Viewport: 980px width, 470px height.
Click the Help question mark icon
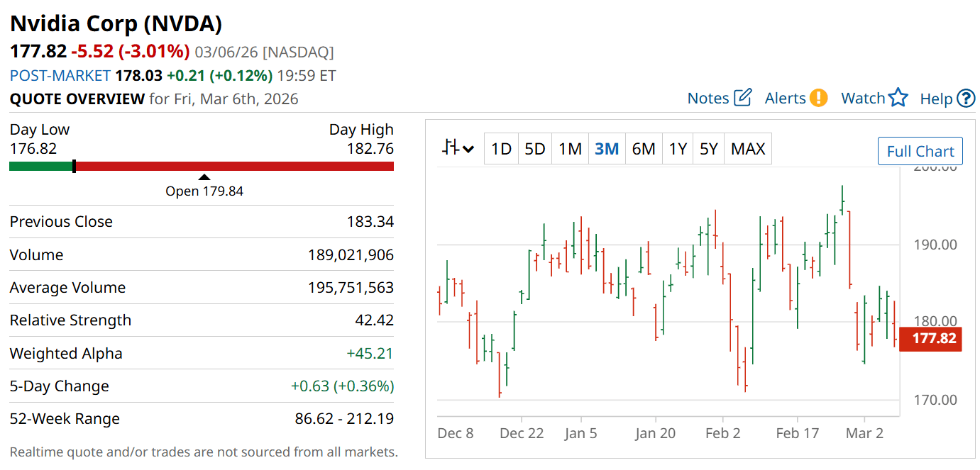(966, 99)
